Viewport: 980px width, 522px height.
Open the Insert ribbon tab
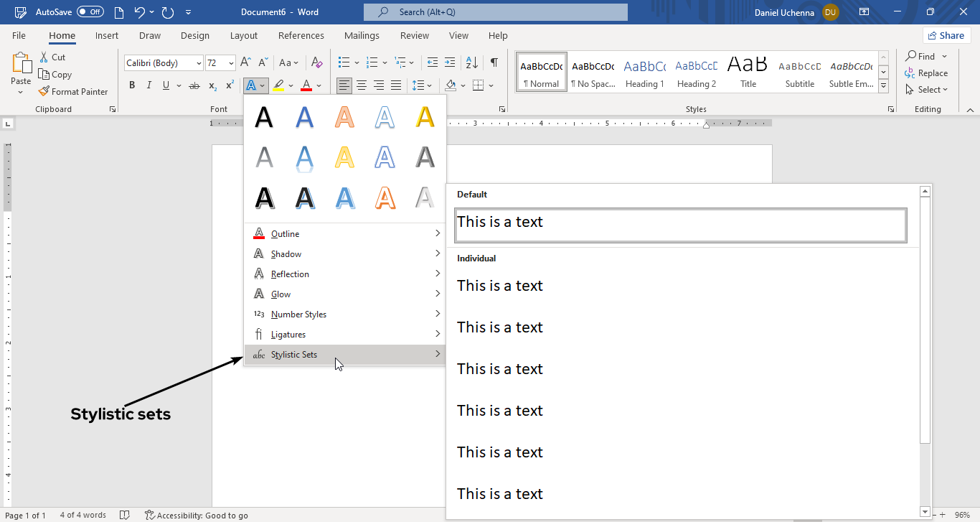tap(107, 36)
